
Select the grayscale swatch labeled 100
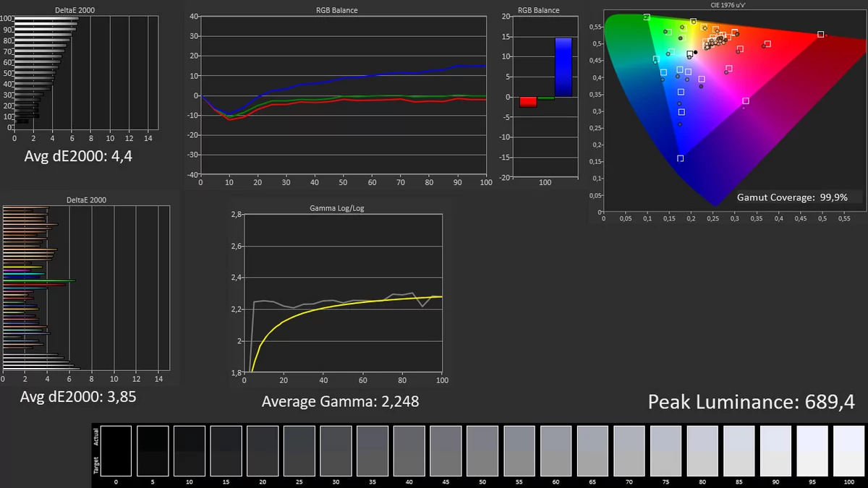pyautogui.click(x=848, y=450)
